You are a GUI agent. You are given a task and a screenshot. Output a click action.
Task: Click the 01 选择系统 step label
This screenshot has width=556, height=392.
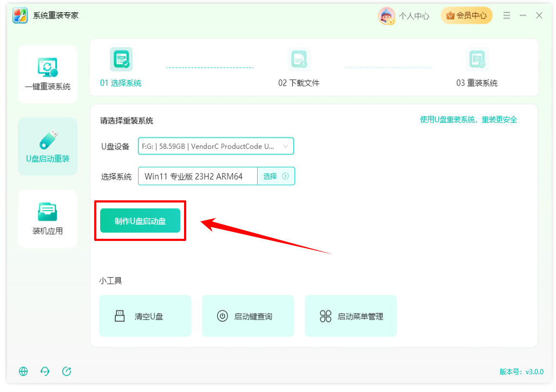point(121,83)
